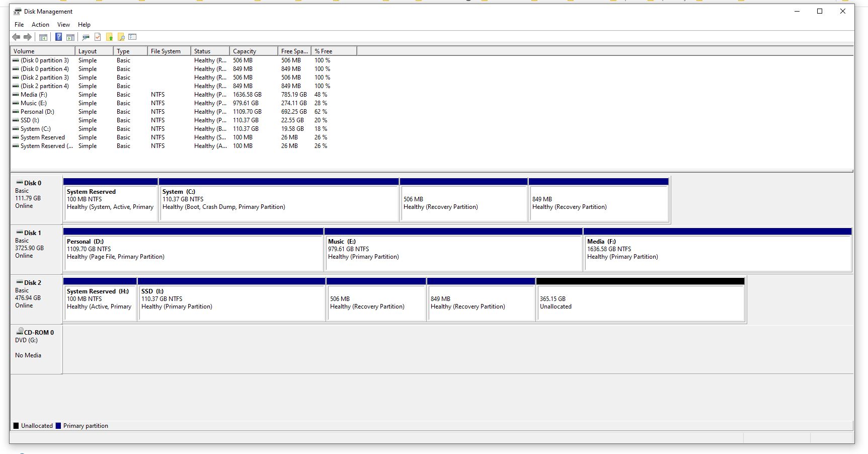
Task: Click the folder with green arrow icon
Action: [x=109, y=37]
